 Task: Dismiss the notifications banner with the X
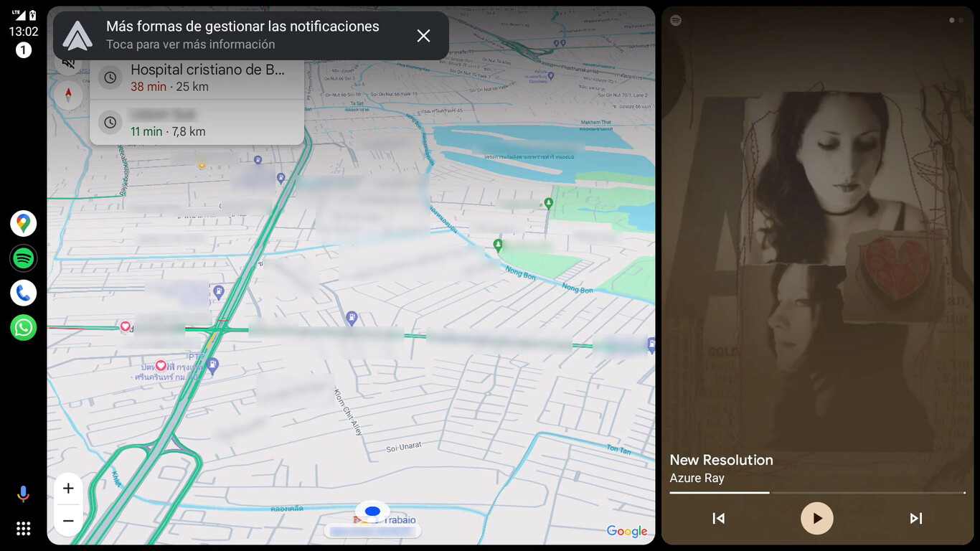click(424, 36)
